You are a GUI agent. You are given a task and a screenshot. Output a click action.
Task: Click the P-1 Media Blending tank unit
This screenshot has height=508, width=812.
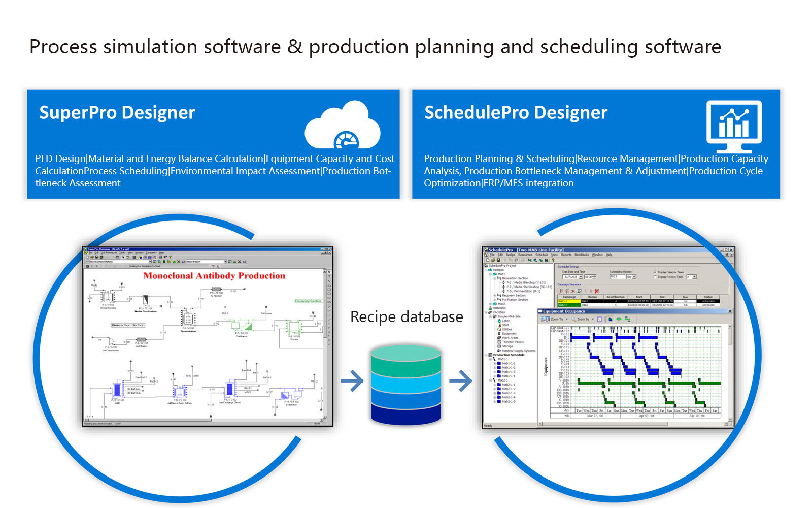tap(108, 297)
